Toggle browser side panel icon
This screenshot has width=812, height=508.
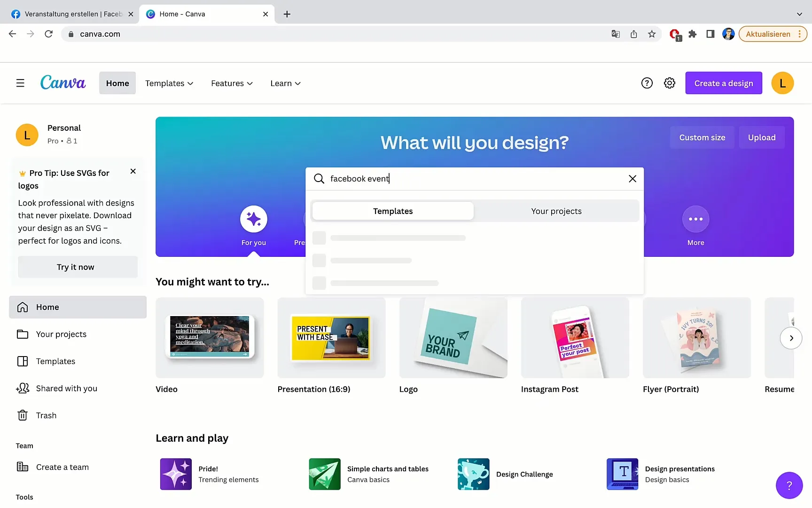coord(710,34)
